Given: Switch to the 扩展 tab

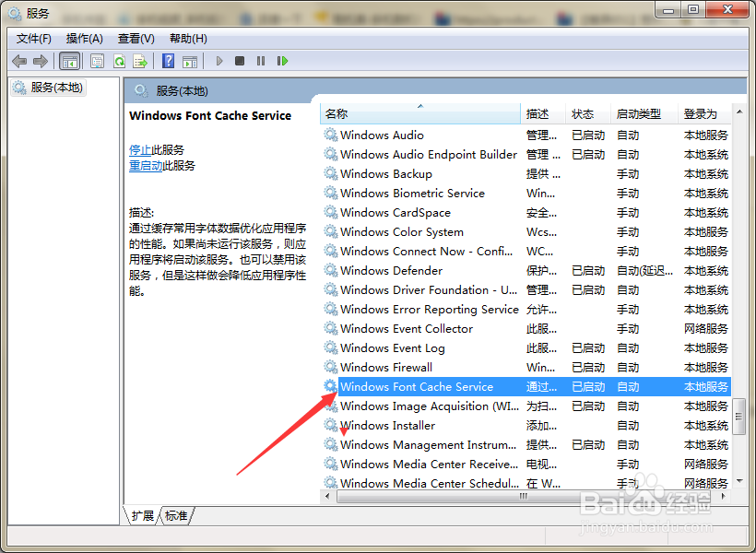Looking at the screenshot, I should (142, 515).
